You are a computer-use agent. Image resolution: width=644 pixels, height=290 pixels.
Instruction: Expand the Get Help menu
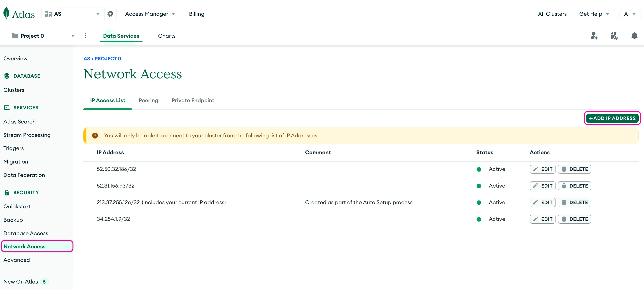594,14
